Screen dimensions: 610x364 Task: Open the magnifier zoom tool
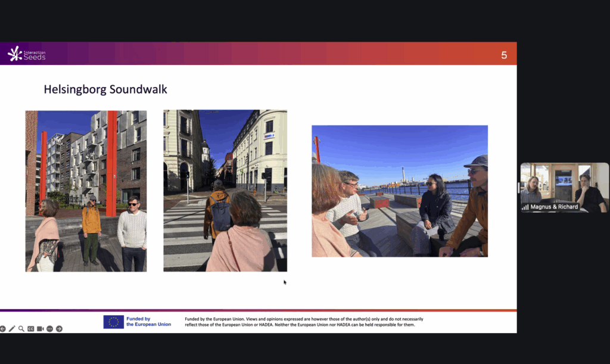pyautogui.click(x=21, y=329)
